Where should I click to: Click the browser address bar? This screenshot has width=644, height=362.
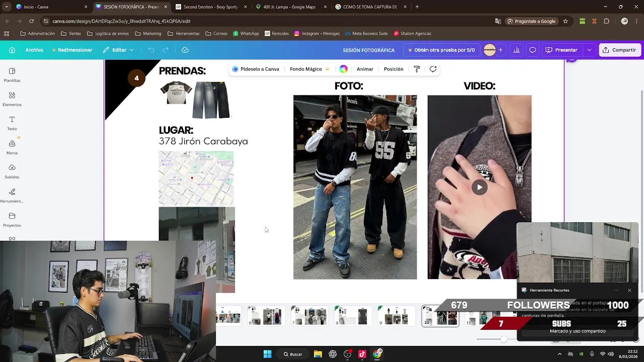click(x=267, y=21)
